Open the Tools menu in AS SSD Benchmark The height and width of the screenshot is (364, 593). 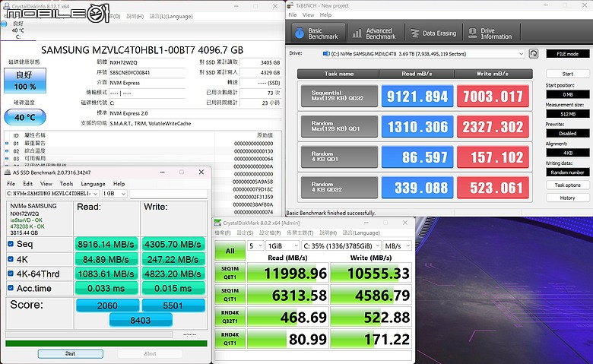pos(66,184)
